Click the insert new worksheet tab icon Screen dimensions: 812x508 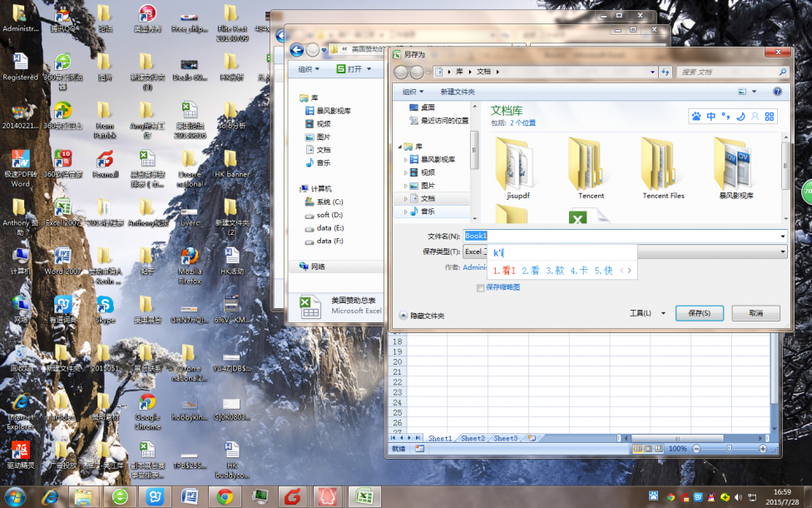coord(532,438)
